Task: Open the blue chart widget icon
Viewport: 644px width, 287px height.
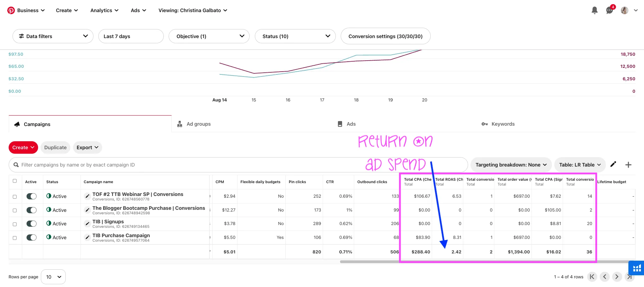Action: (637, 268)
